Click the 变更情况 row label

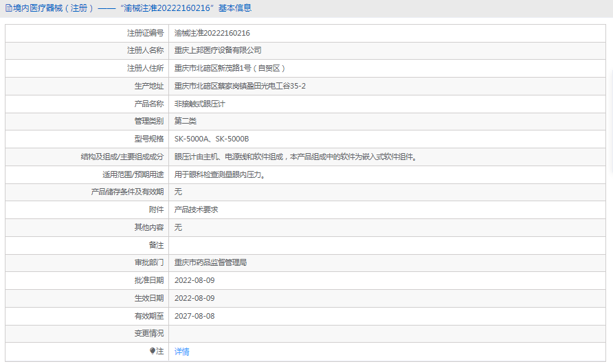click(149, 334)
